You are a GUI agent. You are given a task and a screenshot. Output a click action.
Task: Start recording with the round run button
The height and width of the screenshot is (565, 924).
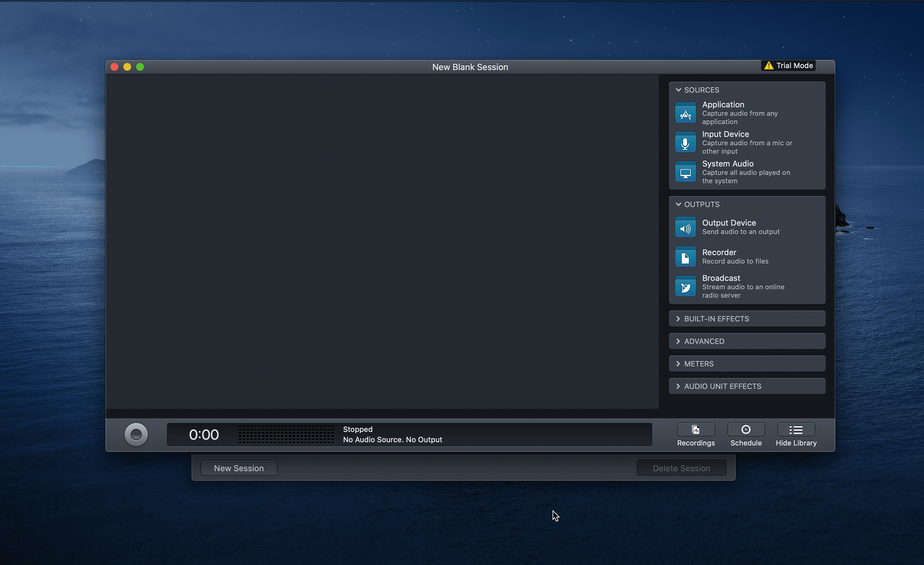[136, 435]
